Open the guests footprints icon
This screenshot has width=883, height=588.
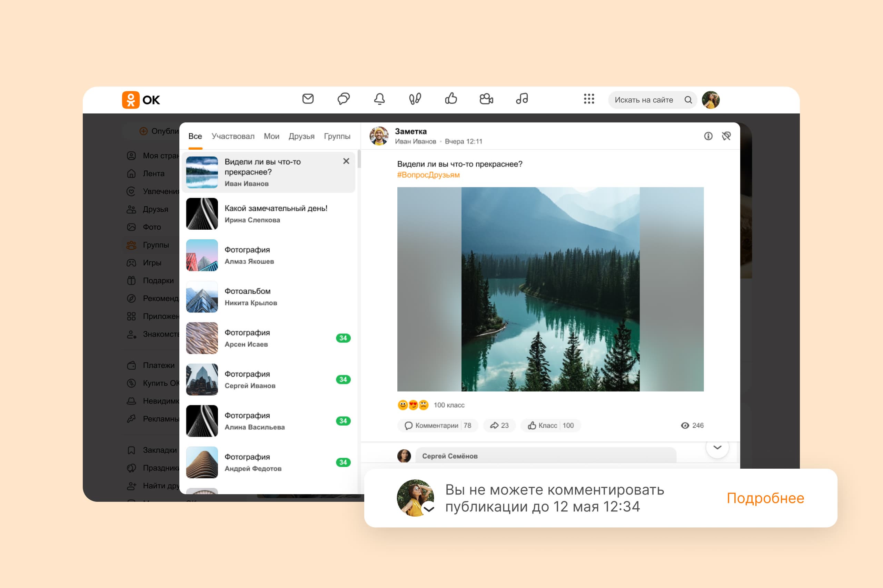point(415,99)
